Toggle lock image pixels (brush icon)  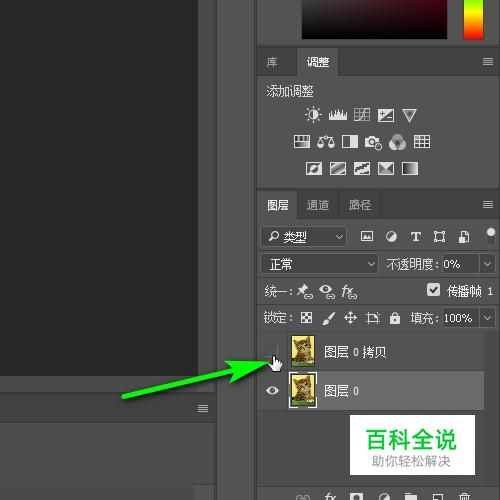[329, 318]
